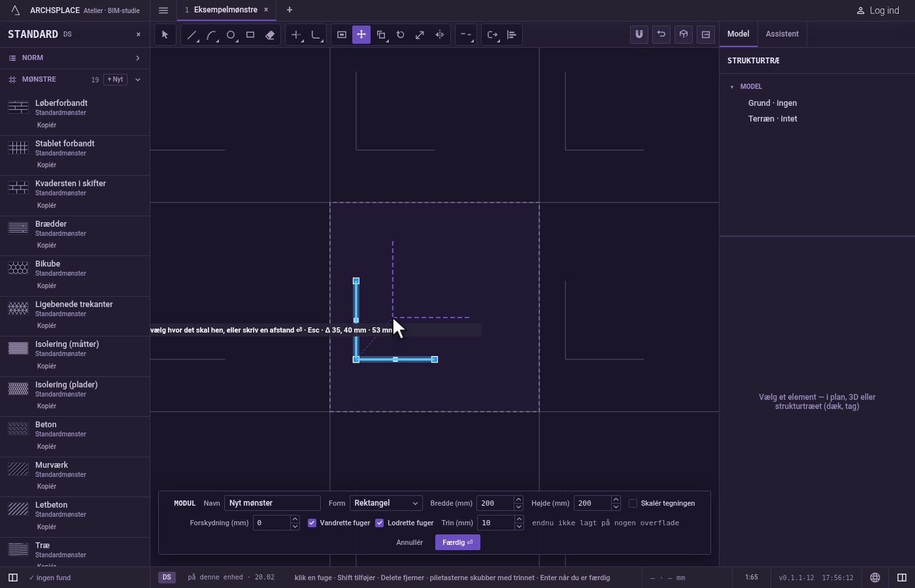Open the 3D box view icon
The image size is (915, 588).
[x=684, y=35]
